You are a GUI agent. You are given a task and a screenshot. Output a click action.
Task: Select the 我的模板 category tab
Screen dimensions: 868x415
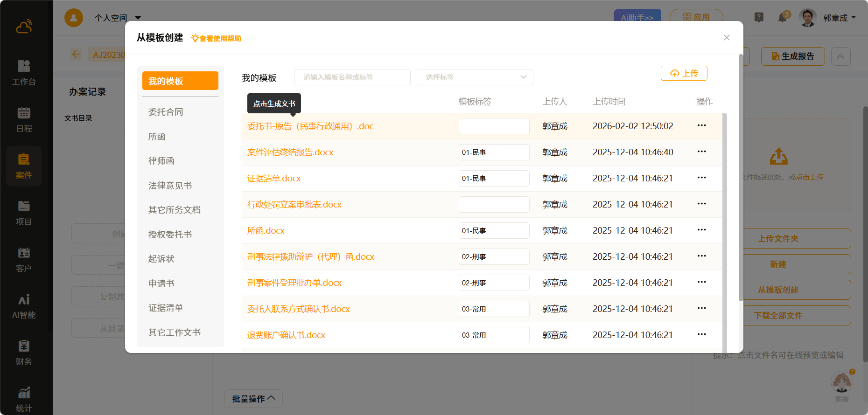tap(180, 81)
